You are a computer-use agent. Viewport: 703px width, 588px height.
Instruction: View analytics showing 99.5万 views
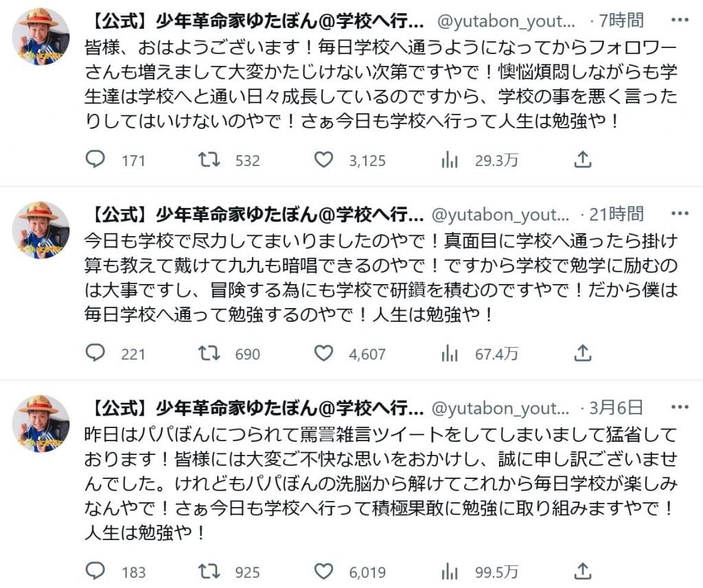pyautogui.click(x=450, y=570)
